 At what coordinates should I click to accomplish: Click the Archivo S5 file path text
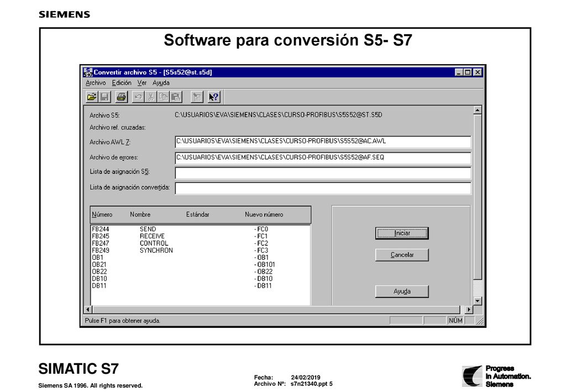pos(279,115)
